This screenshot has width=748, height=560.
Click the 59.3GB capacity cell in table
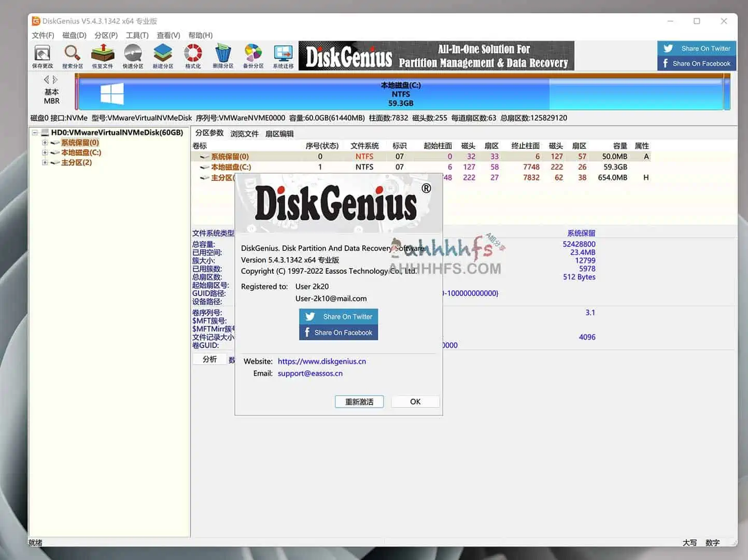615,167
